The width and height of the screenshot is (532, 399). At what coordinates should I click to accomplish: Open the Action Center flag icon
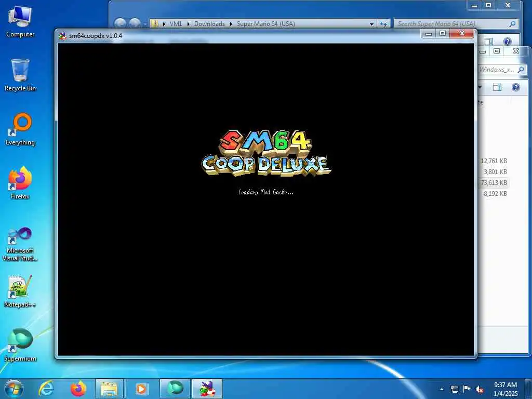point(467,389)
